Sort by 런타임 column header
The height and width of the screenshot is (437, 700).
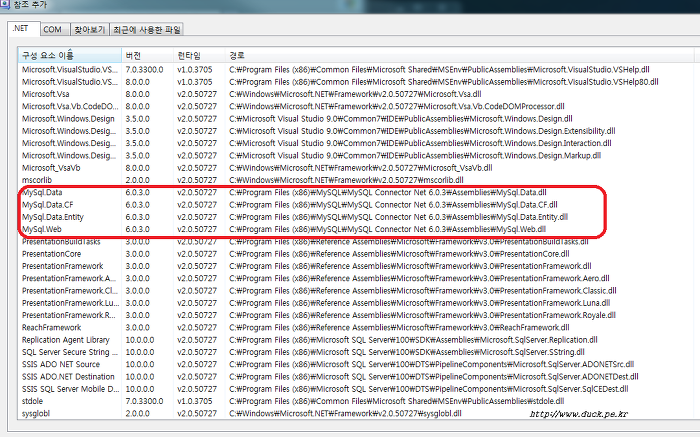199,55
